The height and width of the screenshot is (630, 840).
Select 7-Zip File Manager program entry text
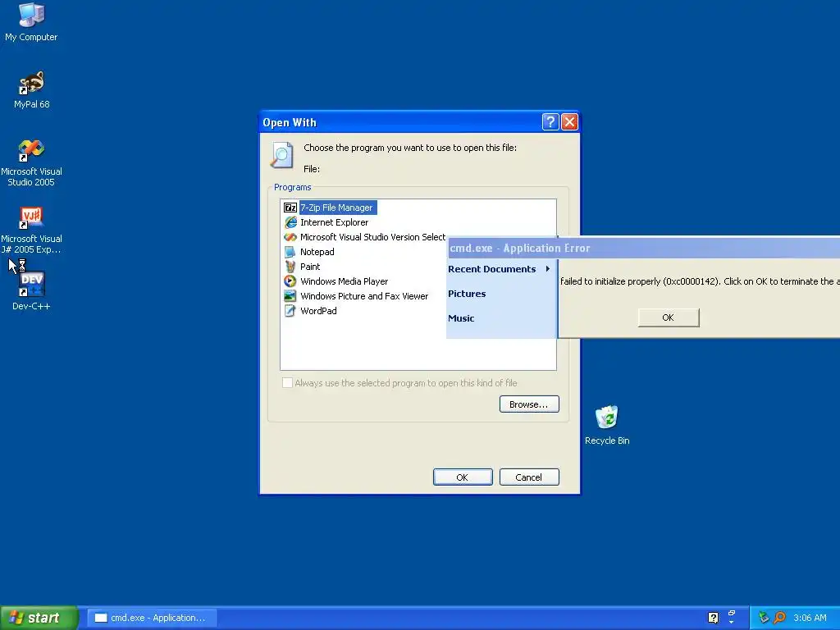tap(336, 208)
